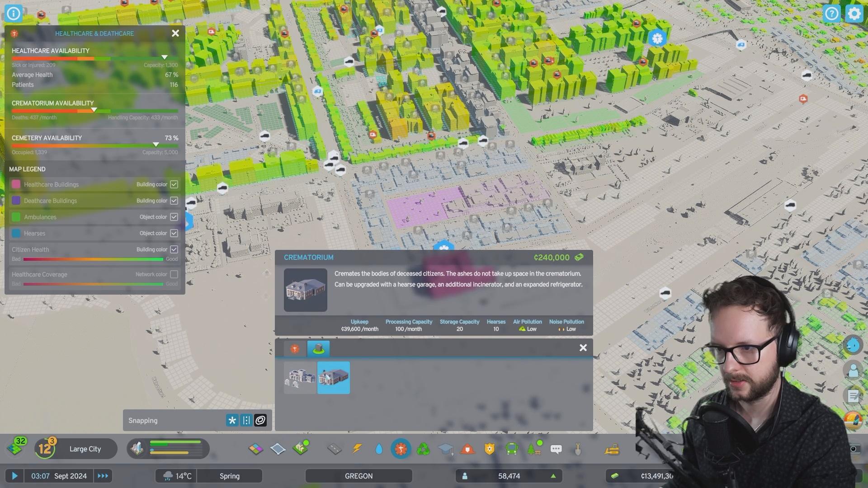Screen dimensions: 868x488
Task: Click the date 03:07 Sept 2024
Action: (x=59, y=476)
